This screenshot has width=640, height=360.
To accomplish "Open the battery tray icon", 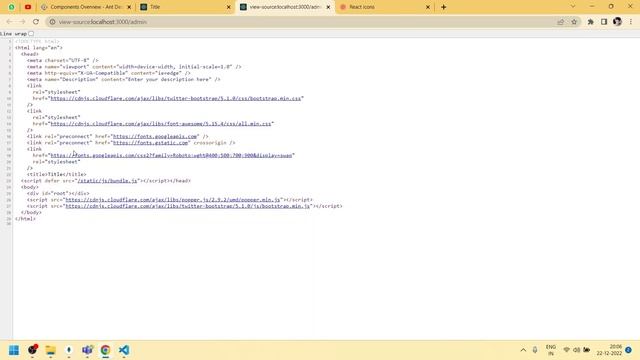I will 587,350.
